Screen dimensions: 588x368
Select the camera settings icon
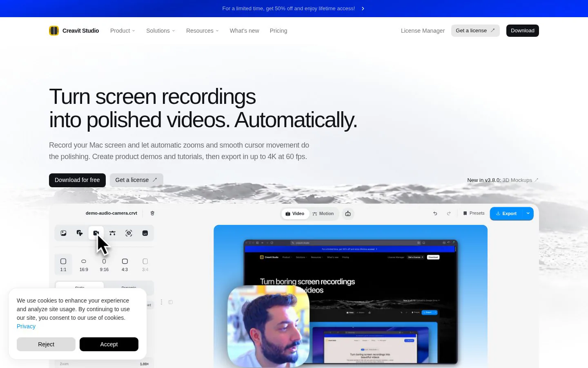[96, 233]
